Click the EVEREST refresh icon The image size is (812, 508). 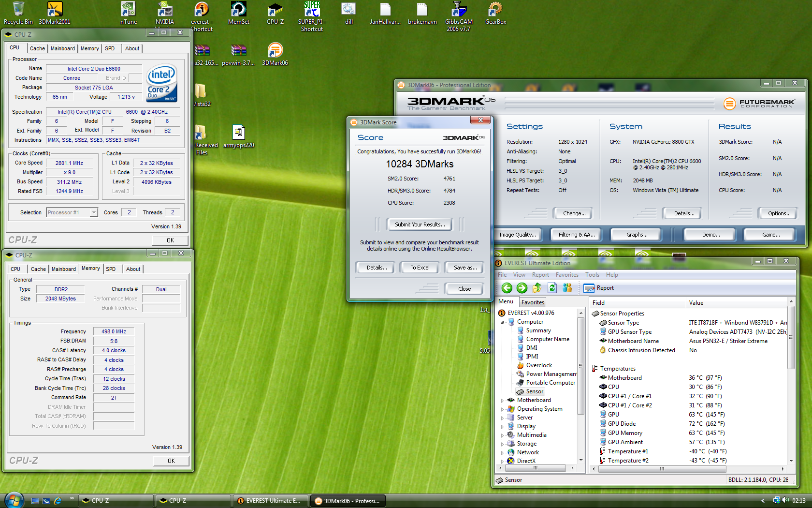point(552,288)
